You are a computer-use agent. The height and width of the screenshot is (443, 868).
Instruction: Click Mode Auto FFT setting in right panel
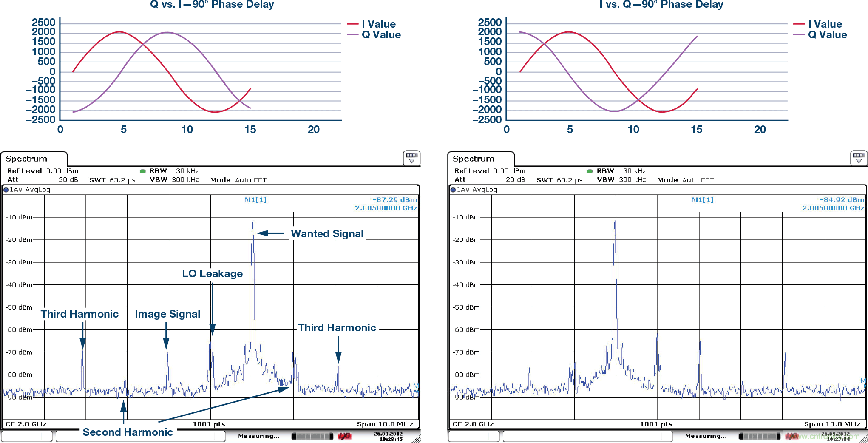pyautogui.click(x=685, y=180)
